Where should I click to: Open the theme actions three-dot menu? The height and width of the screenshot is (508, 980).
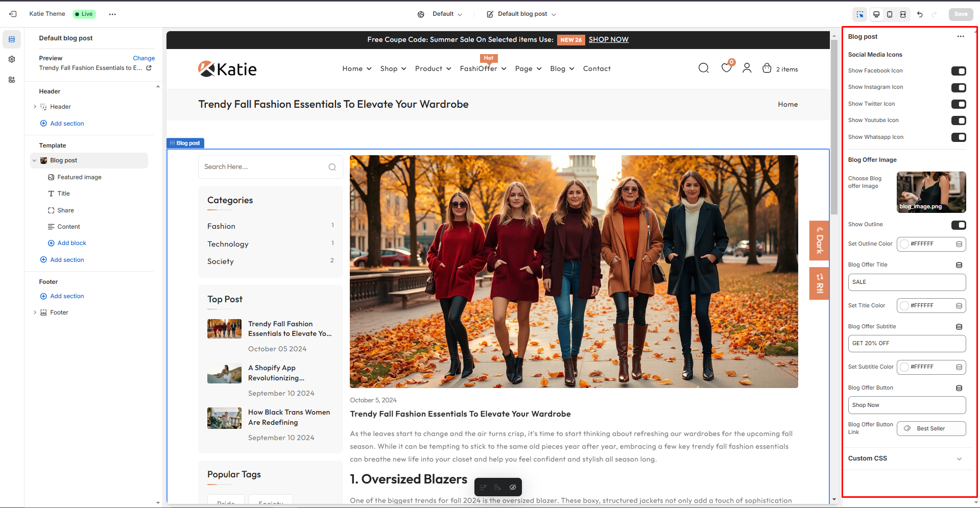tap(112, 14)
